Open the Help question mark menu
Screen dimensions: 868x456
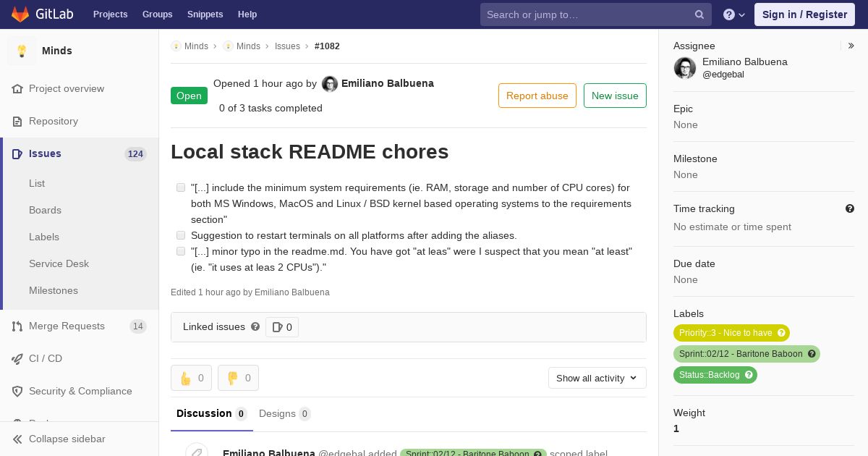coord(734,14)
